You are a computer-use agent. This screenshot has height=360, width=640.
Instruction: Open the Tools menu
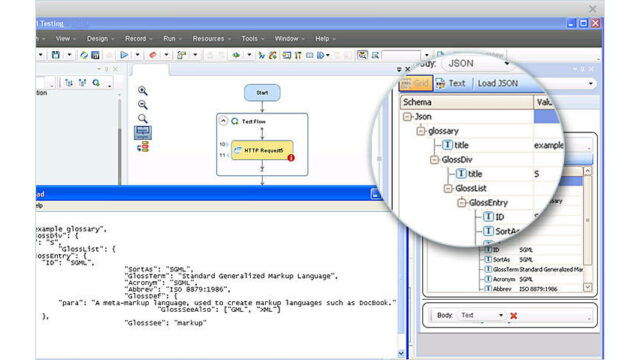click(249, 38)
